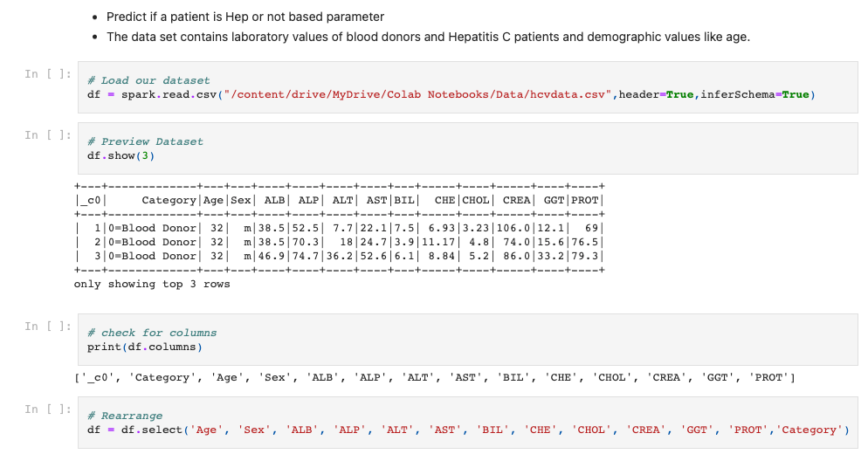This screenshot has width=868, height=454.
Task: Click the 'Predict if a patient is Hep' bullet
Action: pyautogui.click(x=245, y=17)
